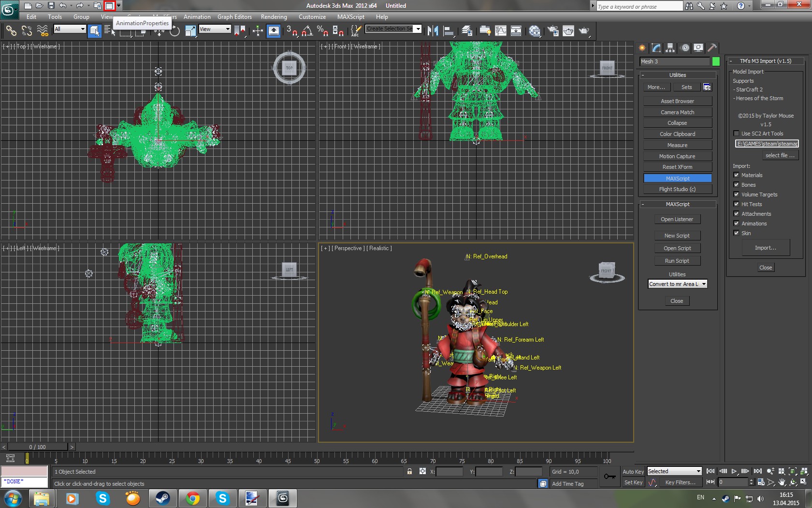Activate the Select Object tool
Screen dimensions: 812x508
94,31
